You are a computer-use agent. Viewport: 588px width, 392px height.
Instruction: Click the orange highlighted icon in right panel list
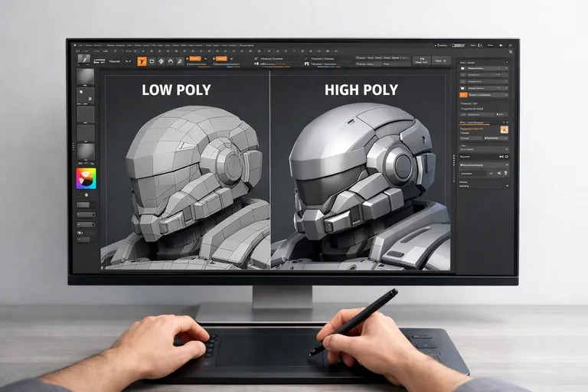pyautogui.click(x=463, y=96)
